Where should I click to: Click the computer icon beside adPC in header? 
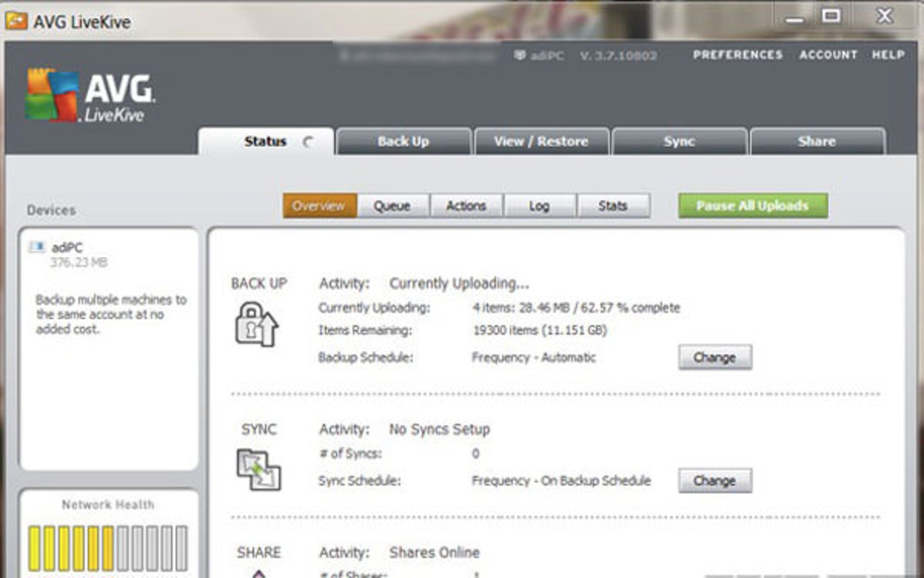point(520,55)
